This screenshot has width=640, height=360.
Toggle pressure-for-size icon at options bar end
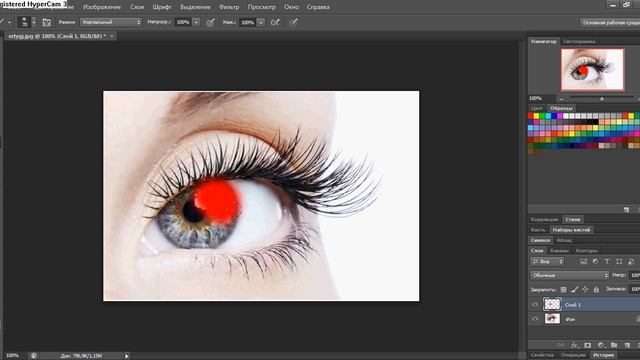[x=293, y=22]
